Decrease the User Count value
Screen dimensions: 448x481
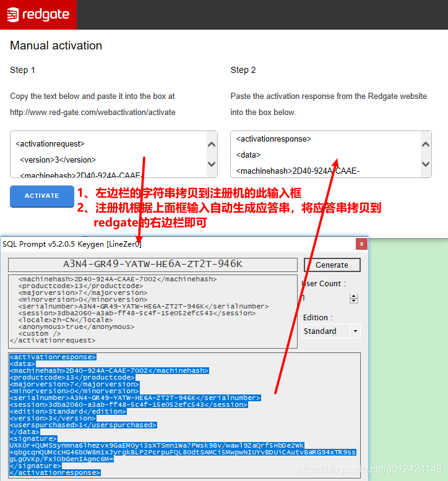click(354, 300)
